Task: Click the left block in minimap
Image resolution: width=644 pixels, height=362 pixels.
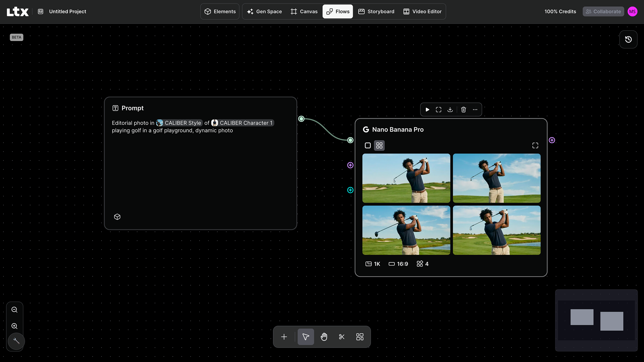Action: (582, 317)
